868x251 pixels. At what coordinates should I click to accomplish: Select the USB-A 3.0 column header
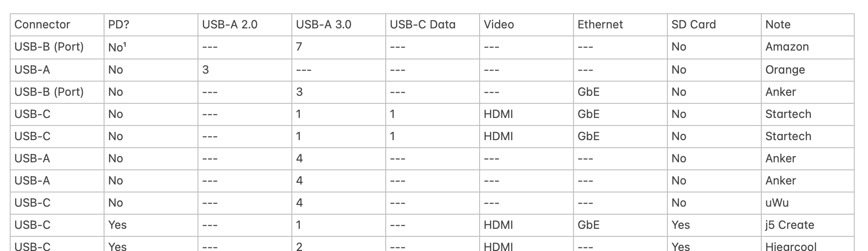323,24
